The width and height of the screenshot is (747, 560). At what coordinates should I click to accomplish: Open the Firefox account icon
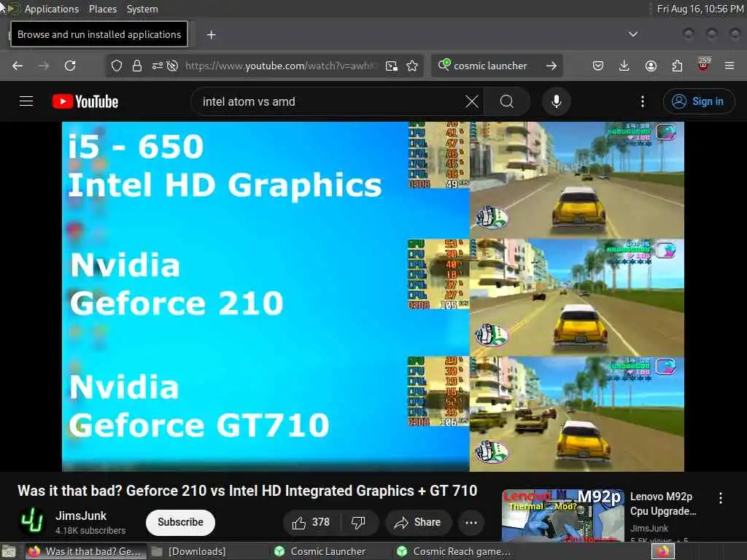click(x=651, y=66)
